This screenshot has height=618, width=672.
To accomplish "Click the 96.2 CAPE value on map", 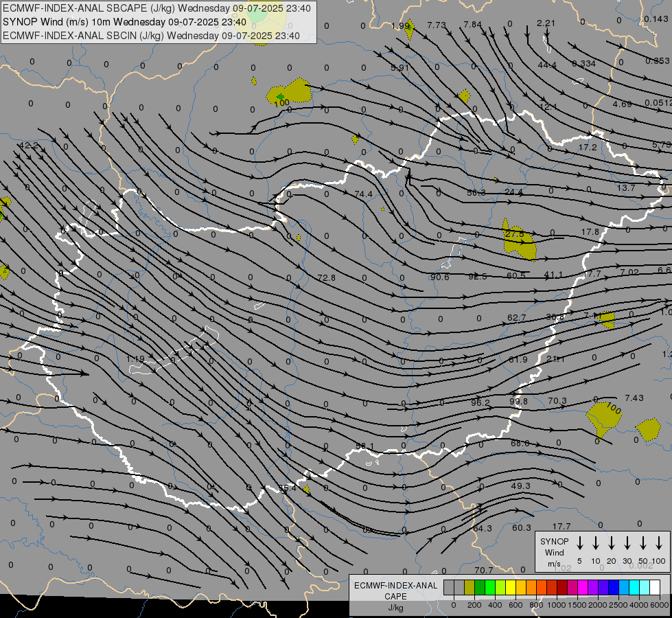I will (x=480, y=402).
